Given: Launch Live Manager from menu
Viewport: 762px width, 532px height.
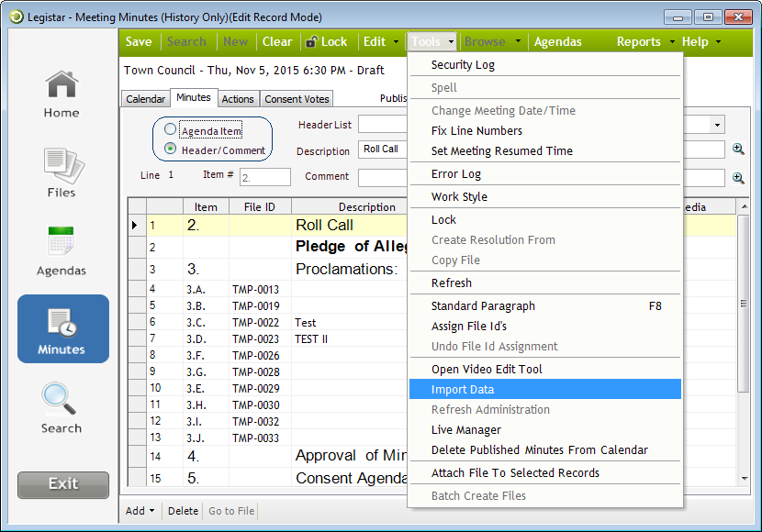Looking at the screenshot, I should click(545, 429).
